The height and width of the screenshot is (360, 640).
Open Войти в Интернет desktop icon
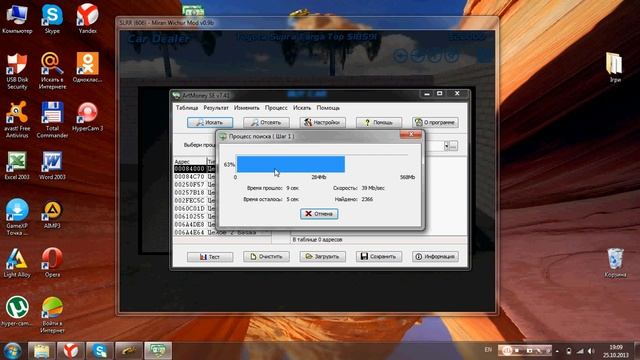click(x=52, y=315)
